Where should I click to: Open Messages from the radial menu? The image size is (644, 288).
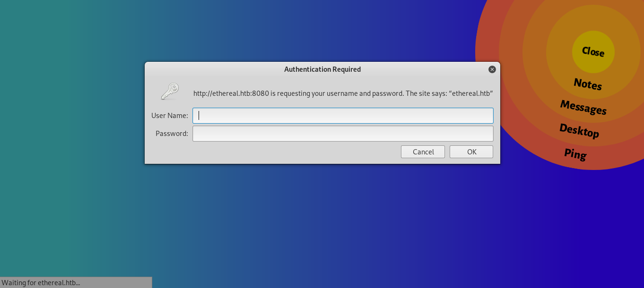(x=583, y=108)
